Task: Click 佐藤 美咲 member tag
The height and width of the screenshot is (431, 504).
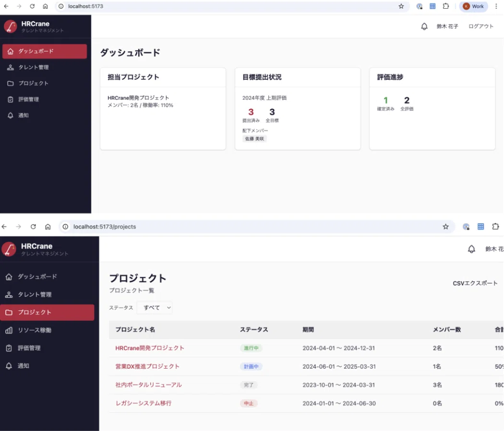Action: pyautogui.click(x=254, y=139)
